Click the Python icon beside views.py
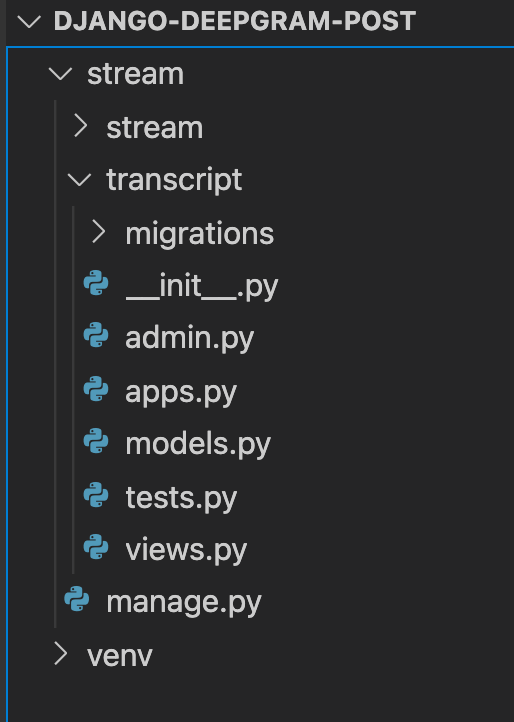 click(96, 547)
